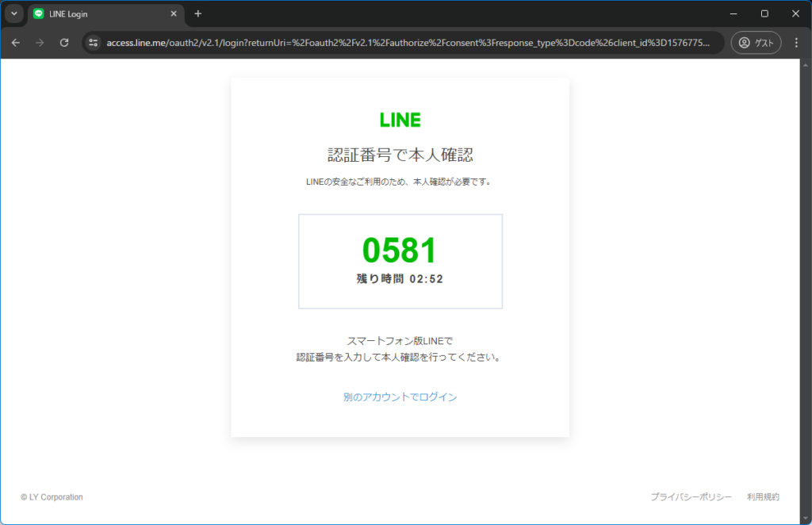The height and width of the screenshot is (525, 812).
Task: Click the green LINE logo
Action: click(400, 120)
